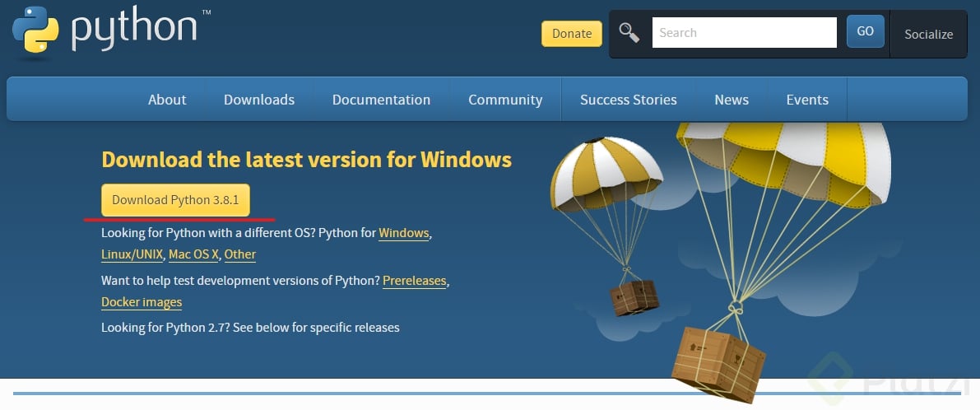Click the magnifying glass search icon
The width and height of the screenshot is (980, 410).
point(629,32)
